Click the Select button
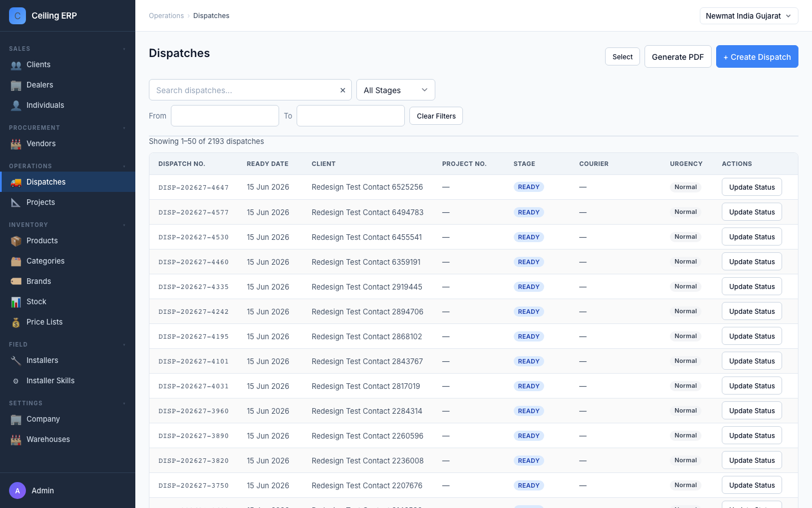 tap(623, 56)
